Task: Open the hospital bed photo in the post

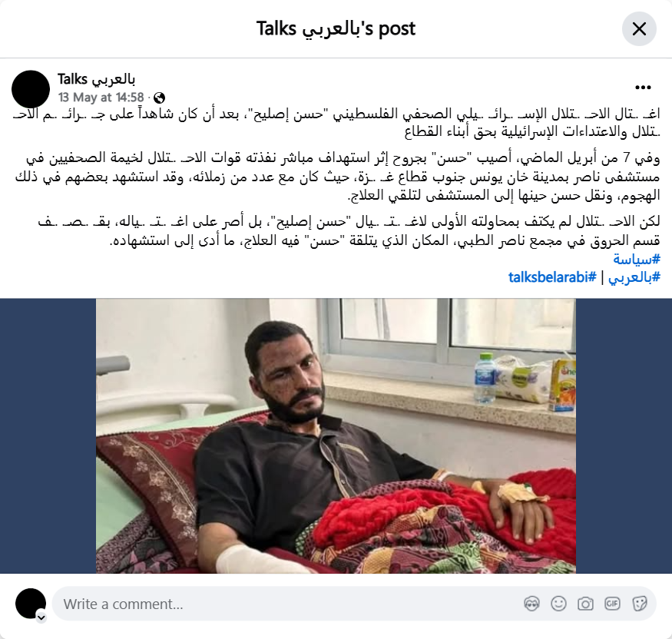Action: 336,436
